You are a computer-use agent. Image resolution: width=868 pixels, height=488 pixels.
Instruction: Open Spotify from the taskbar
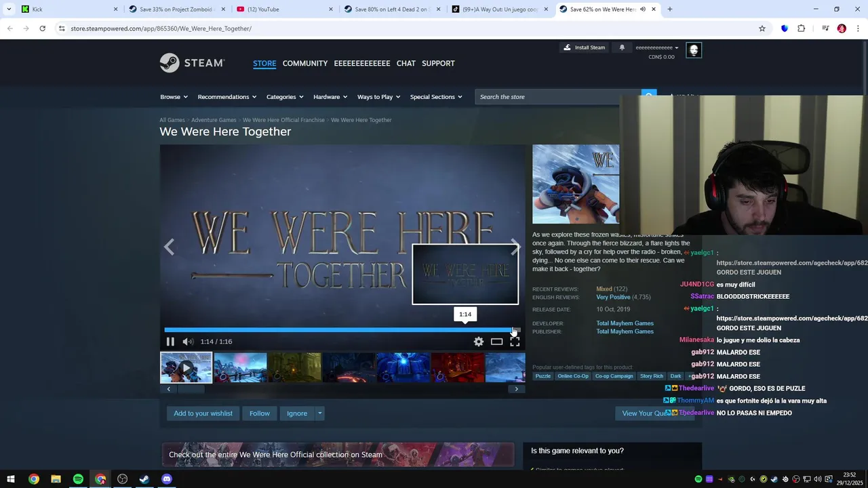pos(78,479)
